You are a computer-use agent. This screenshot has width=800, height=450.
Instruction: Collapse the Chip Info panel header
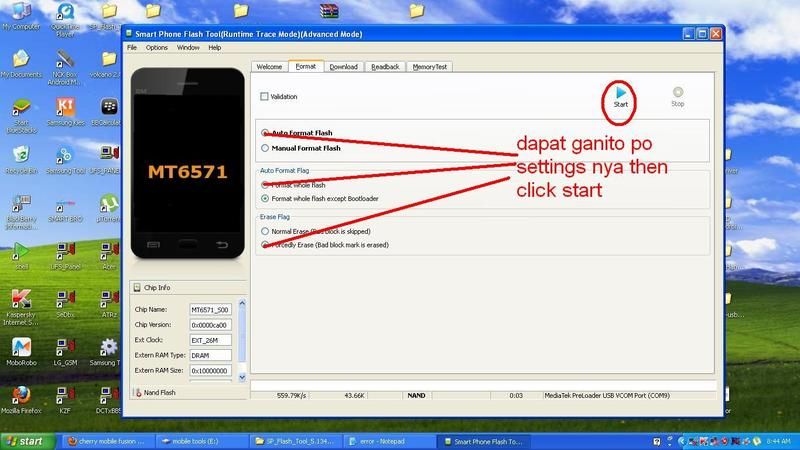188,288
